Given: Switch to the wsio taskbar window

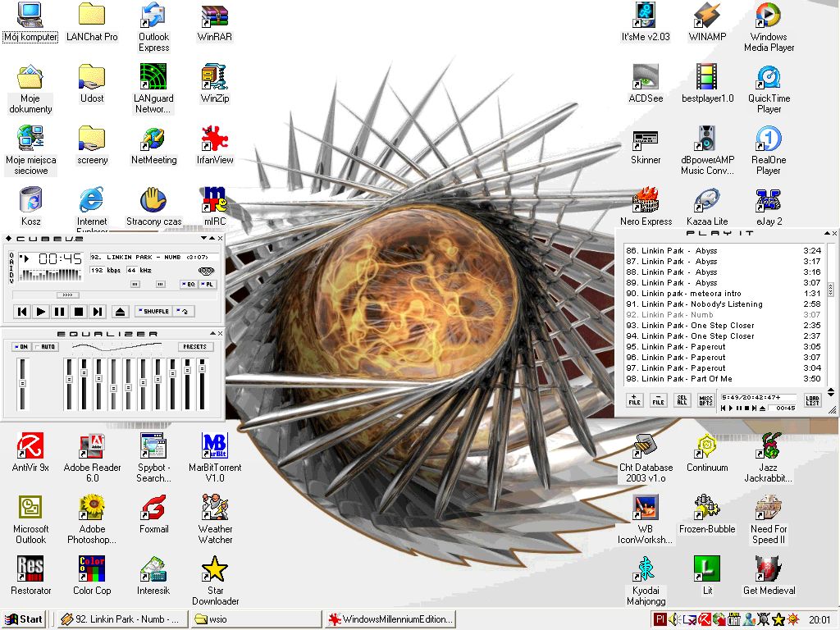Looking at the screenshot, I should click(254, 619).
